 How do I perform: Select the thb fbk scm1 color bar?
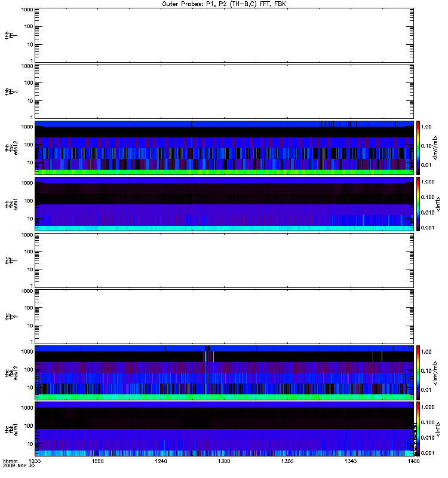tap(418, 204)
